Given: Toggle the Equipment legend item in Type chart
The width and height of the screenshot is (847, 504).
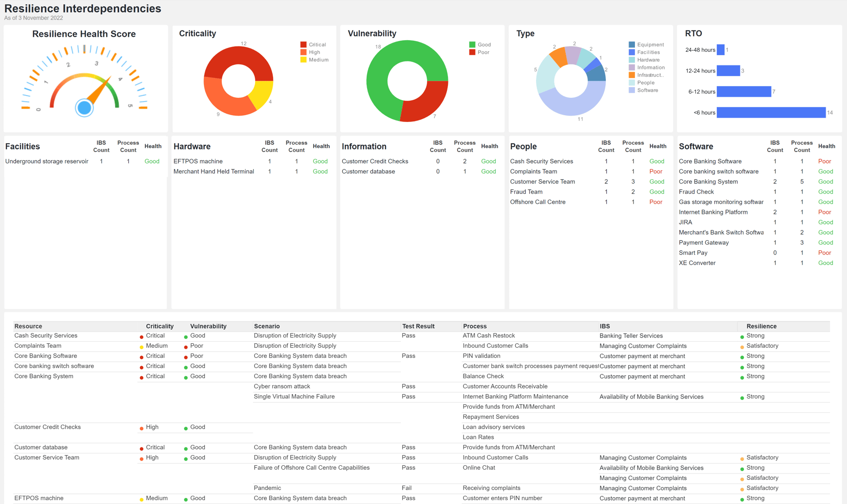Looking at the screenshot, I should pyautogui.click(x=647, y=44).
